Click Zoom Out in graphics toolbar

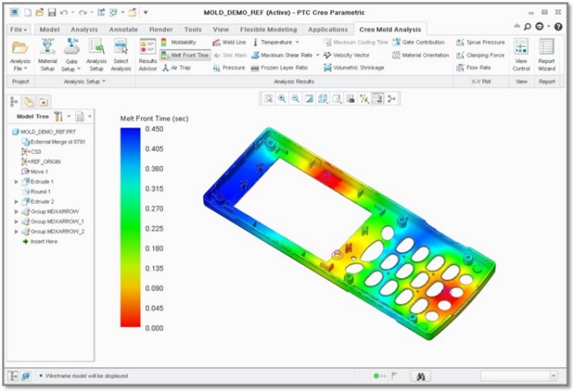pyautogui.click(x=296, y=99)
